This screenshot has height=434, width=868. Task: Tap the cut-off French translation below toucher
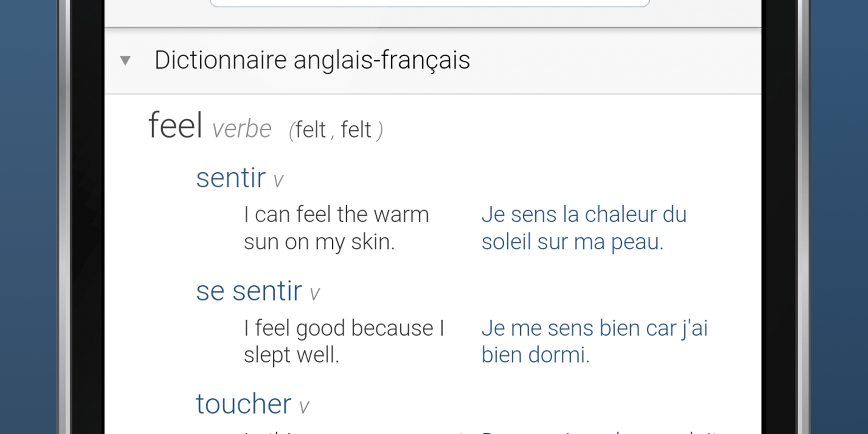tap(599, 432)
